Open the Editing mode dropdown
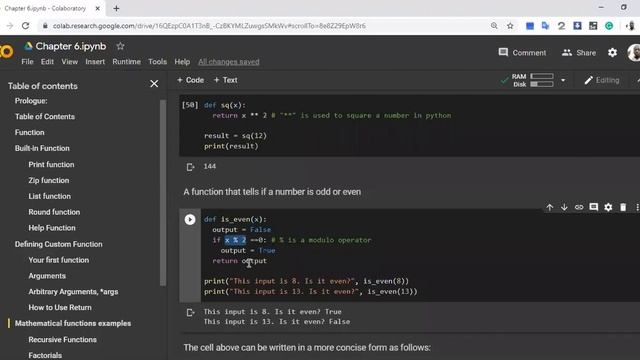Image resolution: width=640 pixels, height=360 pixels. tap(602, 80)
